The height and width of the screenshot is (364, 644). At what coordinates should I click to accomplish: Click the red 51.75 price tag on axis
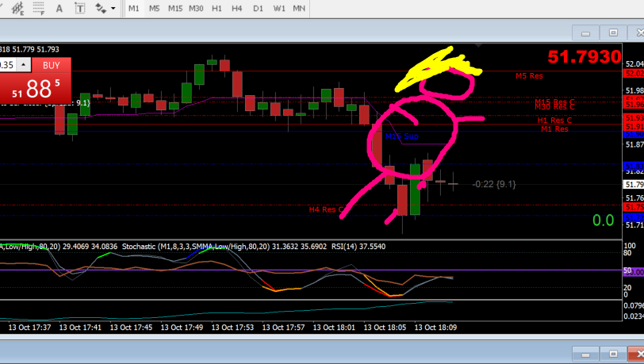pos(634,207)
